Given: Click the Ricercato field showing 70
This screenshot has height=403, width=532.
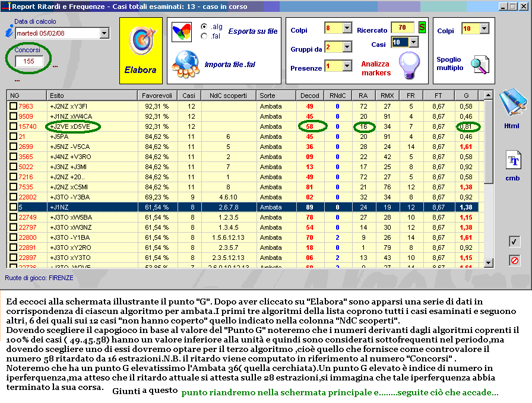Looking at the screenshot, I should (403, 27).
